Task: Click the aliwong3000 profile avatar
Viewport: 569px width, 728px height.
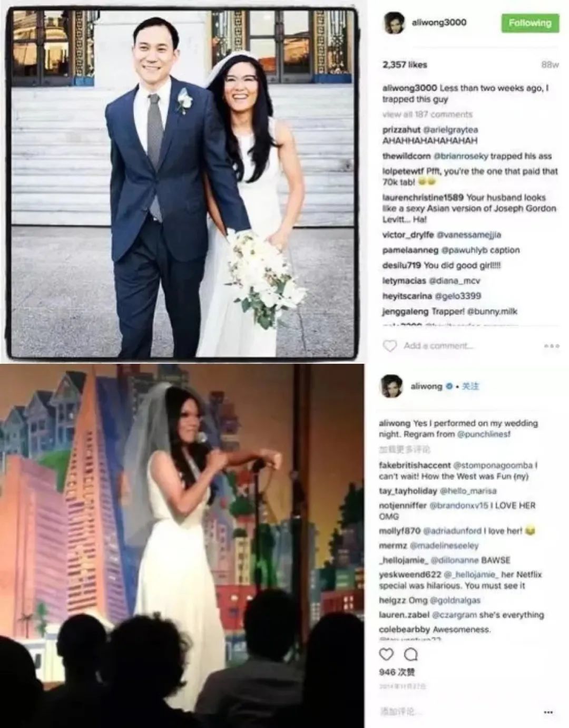Action: click(x=394, y=23)
